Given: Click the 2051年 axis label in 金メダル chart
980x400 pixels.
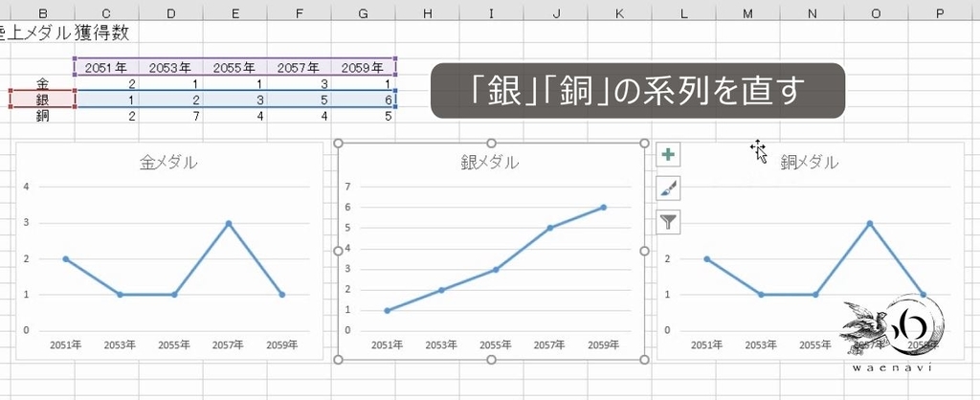Looking at the screenshot, I should (66, 345).
